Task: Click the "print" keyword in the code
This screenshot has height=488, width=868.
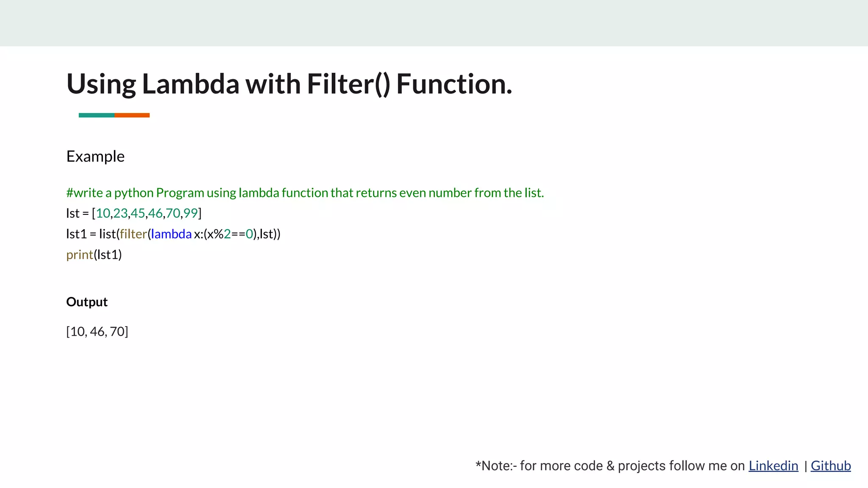Action: click(x=80, y=255)
